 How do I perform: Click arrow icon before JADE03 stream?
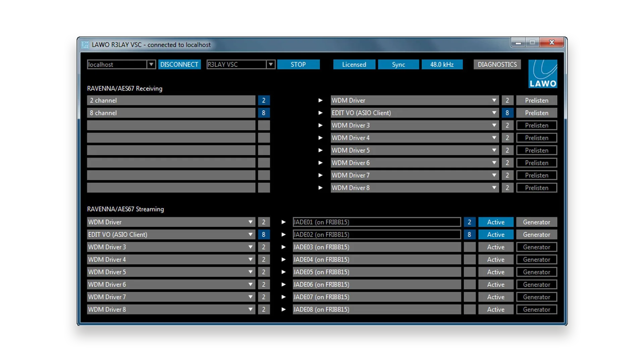point(283,247)
